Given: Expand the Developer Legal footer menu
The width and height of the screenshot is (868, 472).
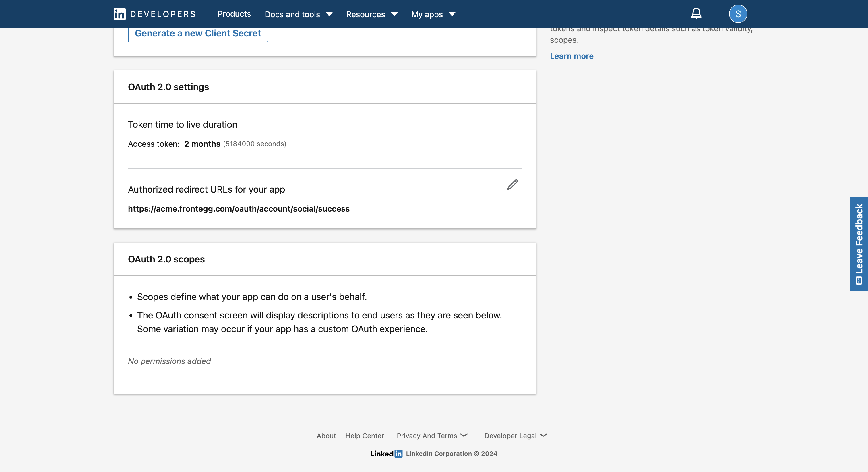Looking at the screenshot, I should point(515,436).
